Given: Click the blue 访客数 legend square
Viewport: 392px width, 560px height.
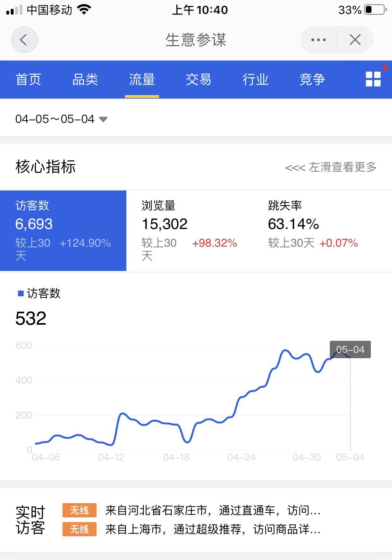Looking at the screenshot, I should 21,294.
